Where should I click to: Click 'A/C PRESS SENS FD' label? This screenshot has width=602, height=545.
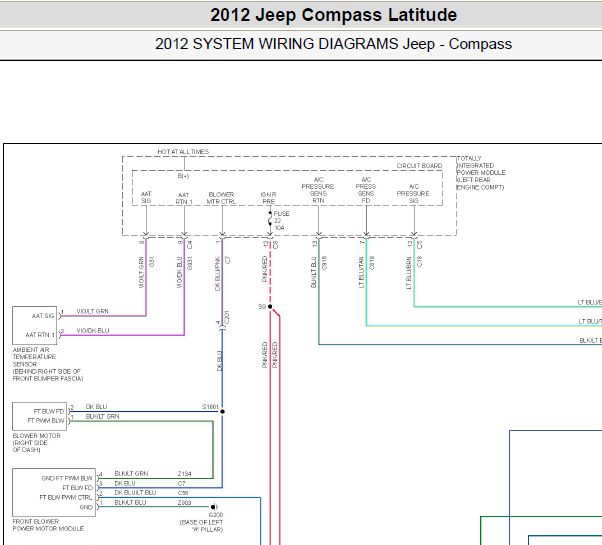366,190
